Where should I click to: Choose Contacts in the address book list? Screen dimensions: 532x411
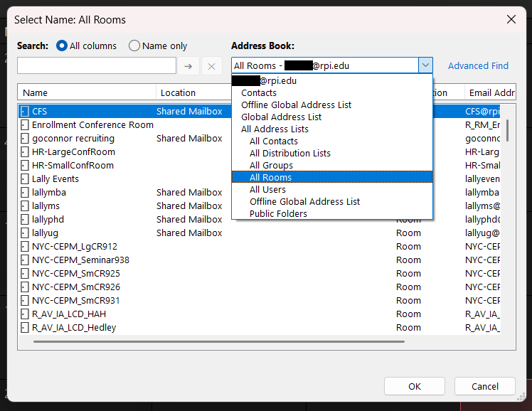(259, 93)
